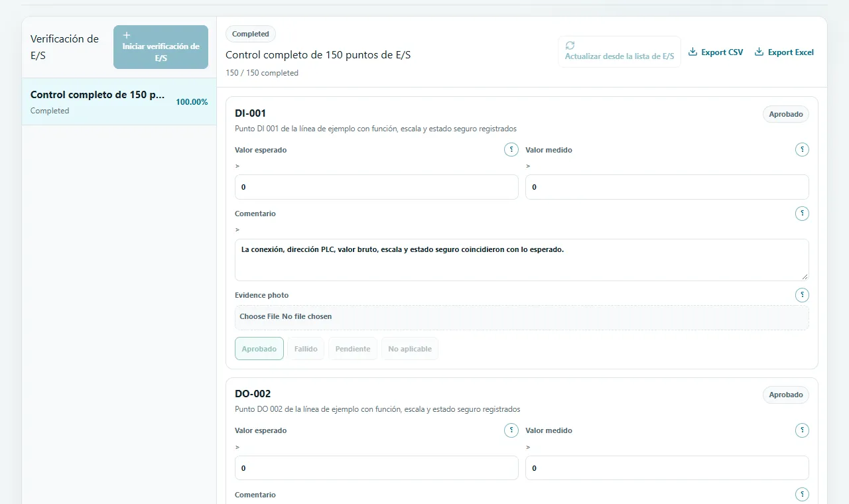Click Iniciar verificación de E/S button
Screen dimensions: 849x504
pos(161,47)
